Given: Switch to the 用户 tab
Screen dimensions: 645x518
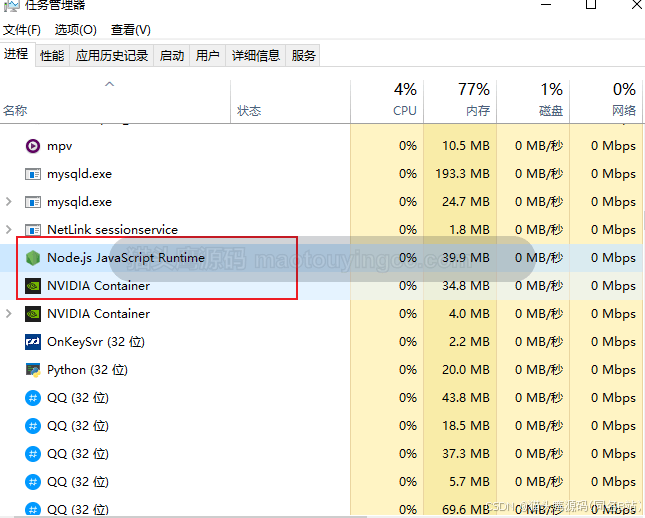Looking at the screenshot, I should (207, 56).
